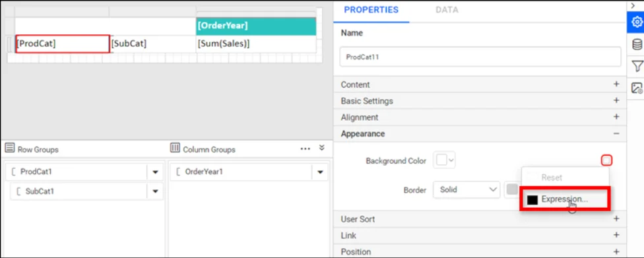
Task: Expand the Alignment section
Action: [480, 117]
